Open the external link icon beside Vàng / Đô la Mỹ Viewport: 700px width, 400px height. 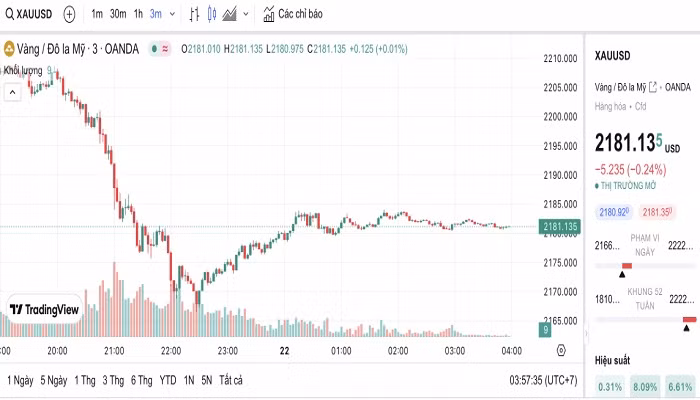point(653,87)
